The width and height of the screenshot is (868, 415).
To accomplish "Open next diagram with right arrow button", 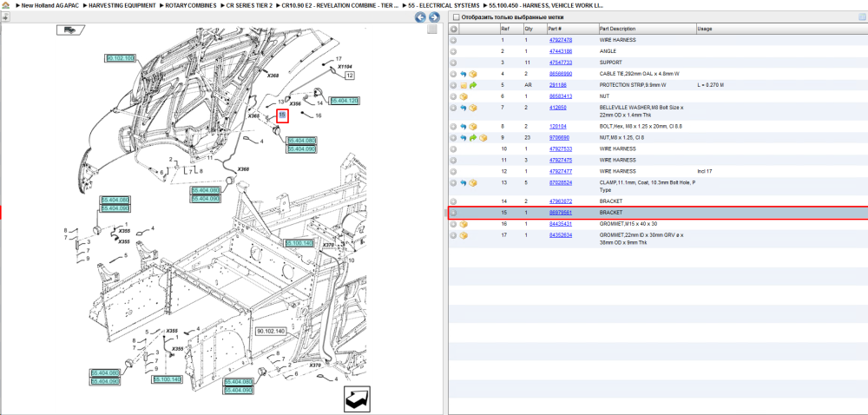I will pos(435,17).
